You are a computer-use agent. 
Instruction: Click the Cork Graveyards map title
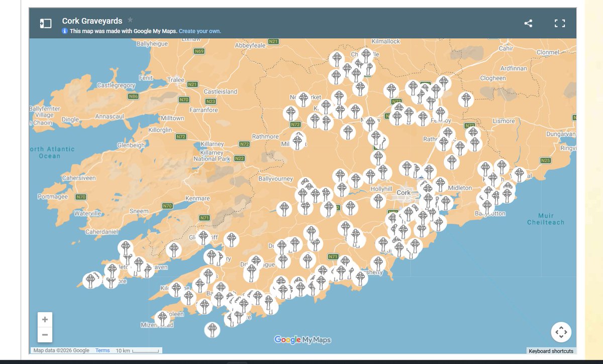coord(92,21)
